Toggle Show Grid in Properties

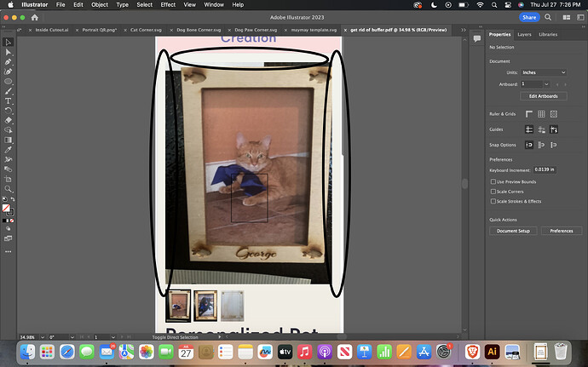(x=541, y=114)
